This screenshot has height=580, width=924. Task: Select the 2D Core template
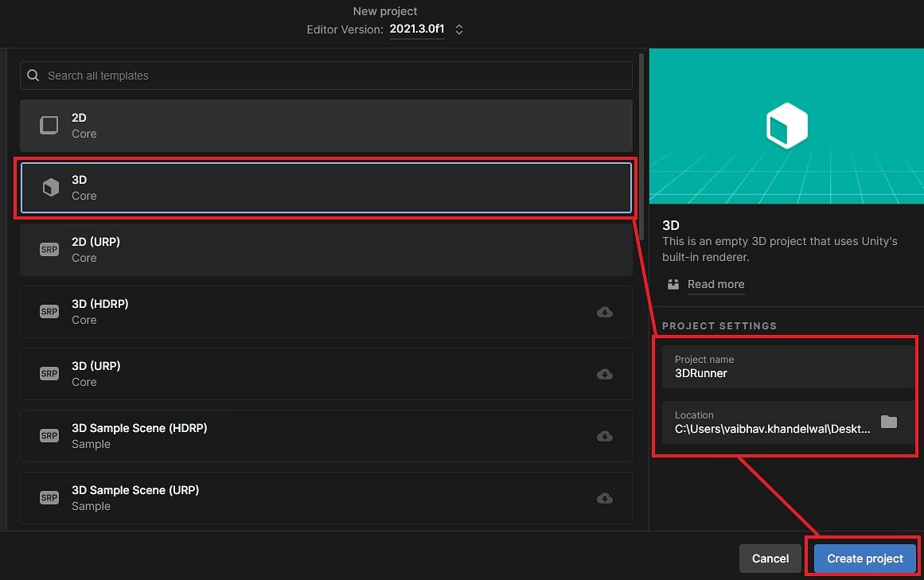[x=326, y=126]
